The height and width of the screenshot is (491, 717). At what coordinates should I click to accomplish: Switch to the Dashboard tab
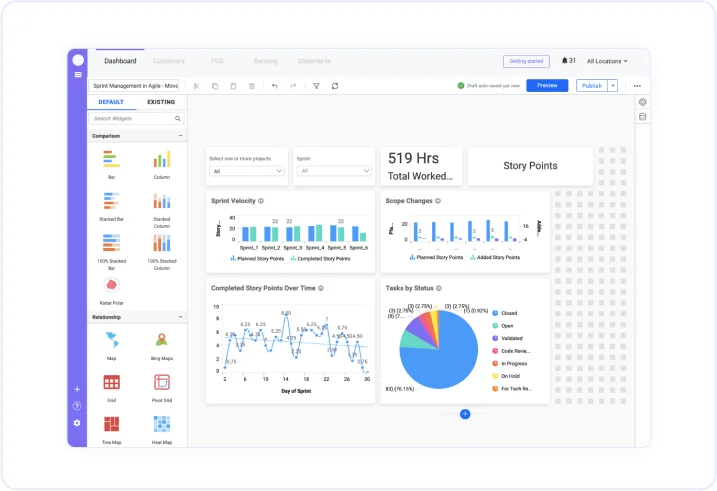[x=120, y=61]
